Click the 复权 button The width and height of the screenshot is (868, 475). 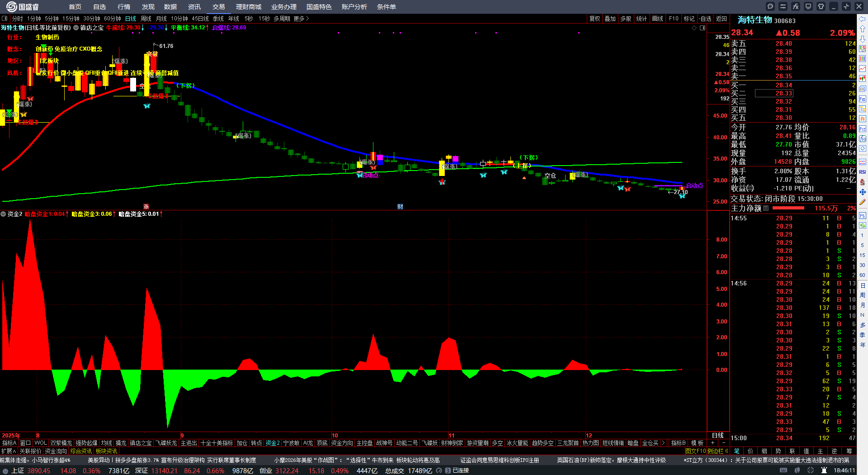tap(594, 19)
